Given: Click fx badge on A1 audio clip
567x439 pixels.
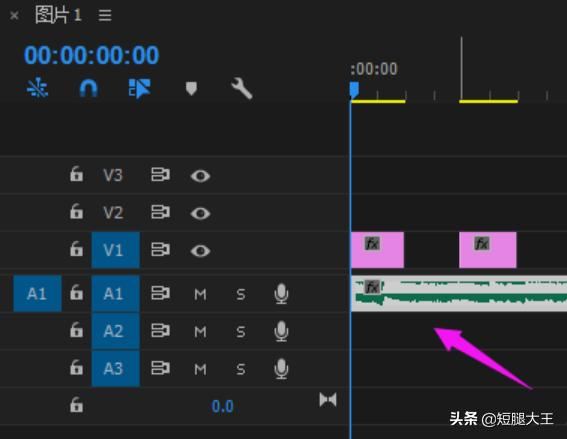Looking at the screenshot, I should click(372, 287).
